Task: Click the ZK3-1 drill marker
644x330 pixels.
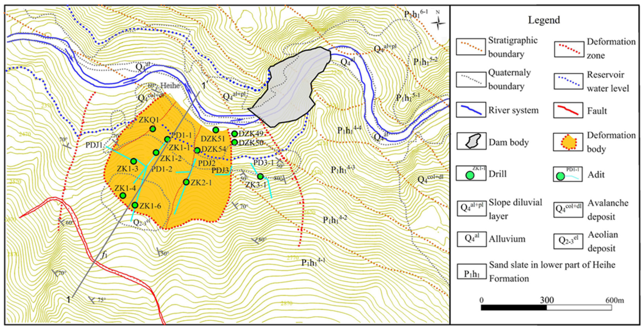Action: (x=260, y=176)
